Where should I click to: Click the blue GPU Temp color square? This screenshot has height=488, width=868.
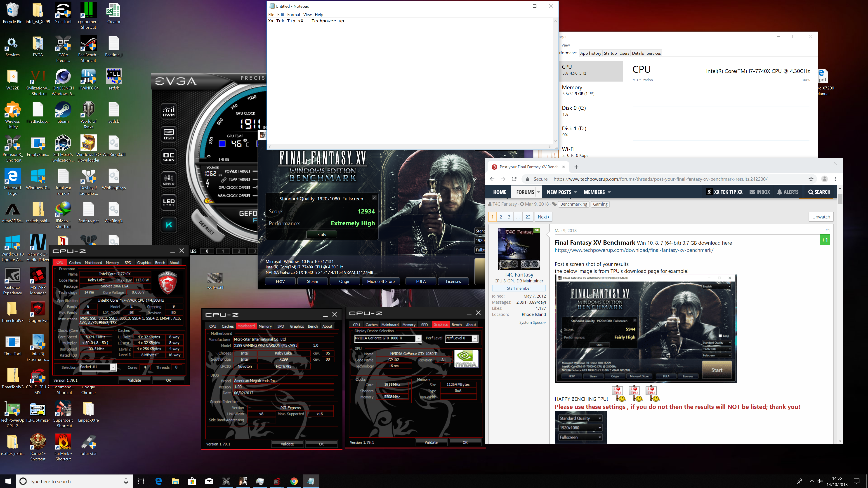click(222, 144)
